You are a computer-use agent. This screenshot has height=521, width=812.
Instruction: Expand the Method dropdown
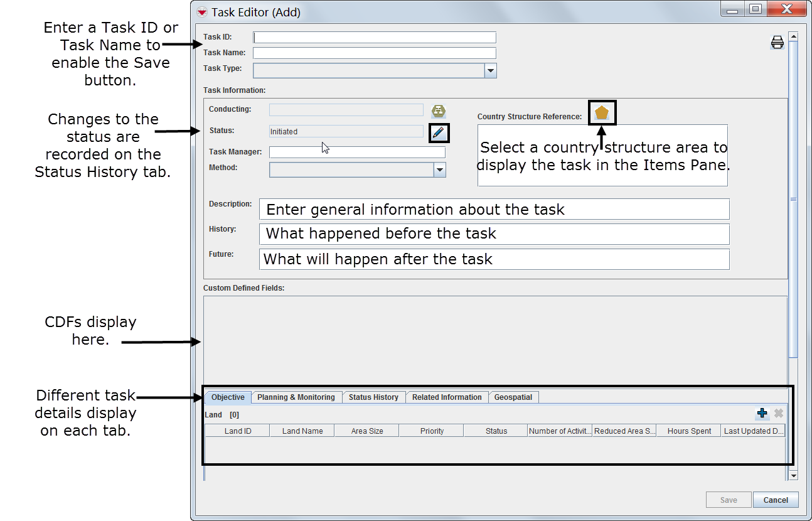pos(439,170)
